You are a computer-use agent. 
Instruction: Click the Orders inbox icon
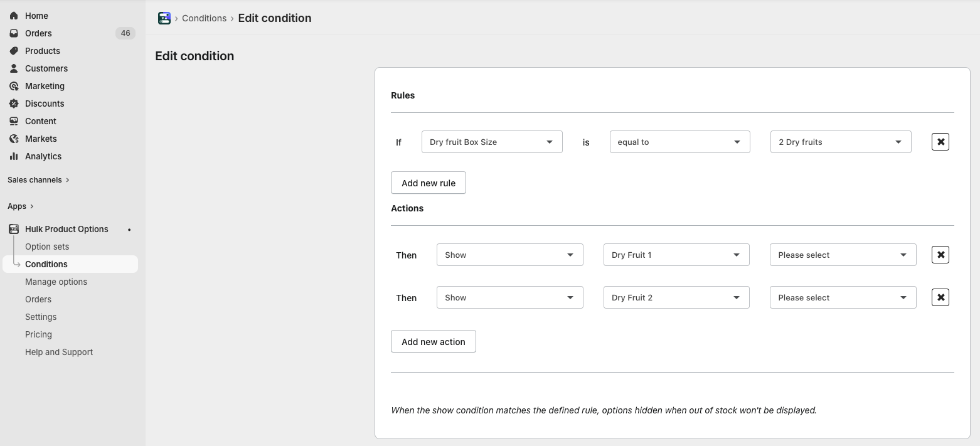point(14,33)
